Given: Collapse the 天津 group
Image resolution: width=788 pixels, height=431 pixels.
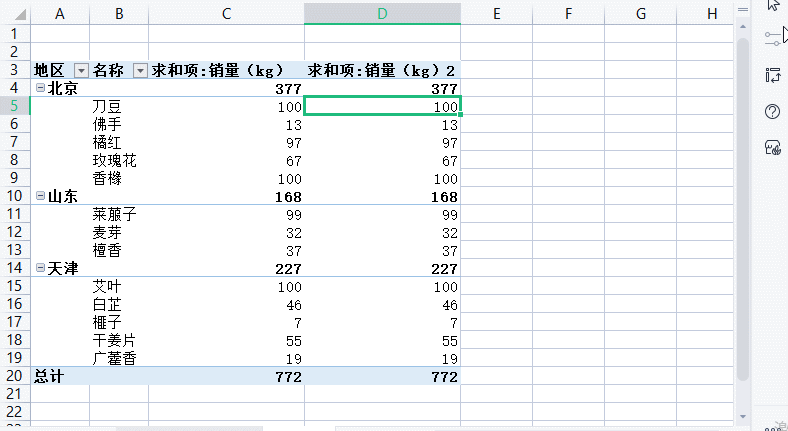Looking at the screenshot, I should pos(40,268).
